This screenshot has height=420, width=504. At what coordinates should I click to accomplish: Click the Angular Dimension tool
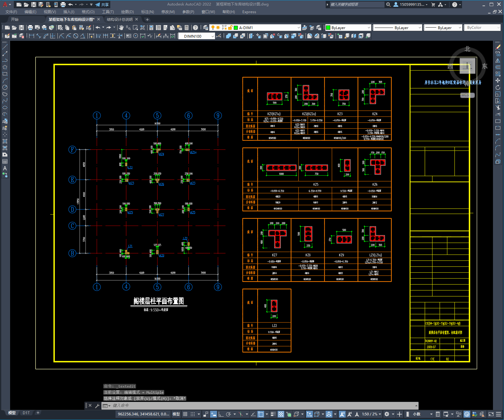pos(83,36)
